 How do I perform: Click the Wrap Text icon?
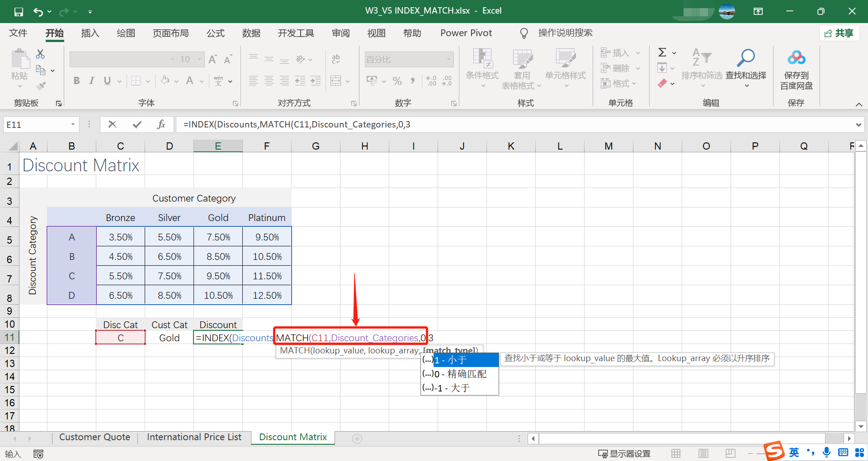[x=336, y=59]
